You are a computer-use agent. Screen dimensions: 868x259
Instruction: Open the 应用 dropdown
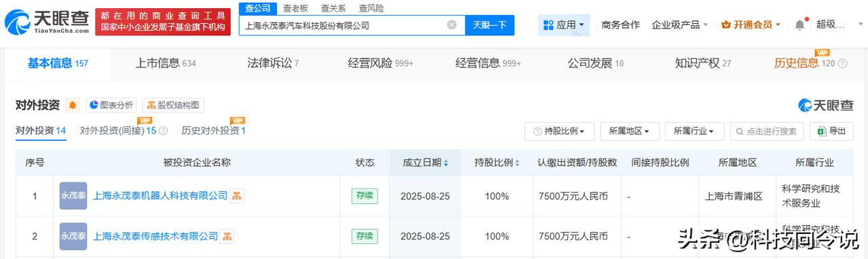click(564, 25)
